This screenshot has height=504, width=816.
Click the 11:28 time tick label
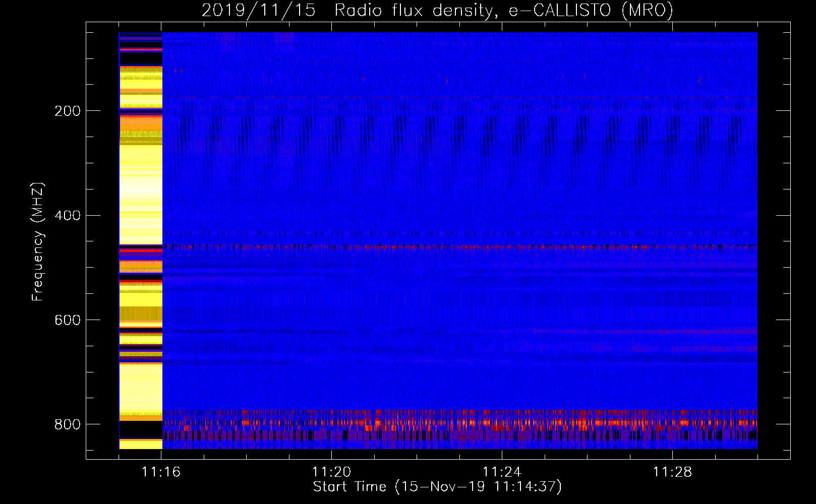pos(673,472)
